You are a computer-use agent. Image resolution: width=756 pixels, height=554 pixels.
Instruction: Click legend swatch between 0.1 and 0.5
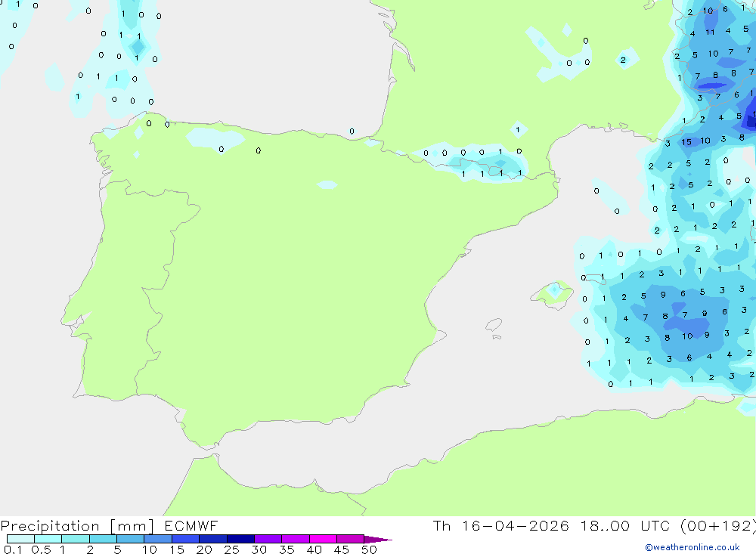(x=20, y=539)
